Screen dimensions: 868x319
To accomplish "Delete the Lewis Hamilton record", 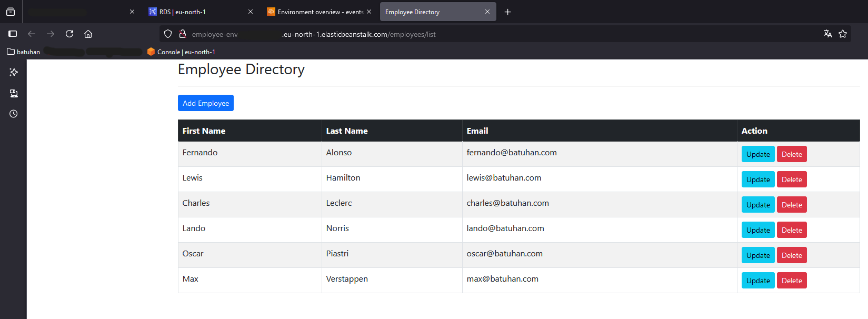I will 792,180.
